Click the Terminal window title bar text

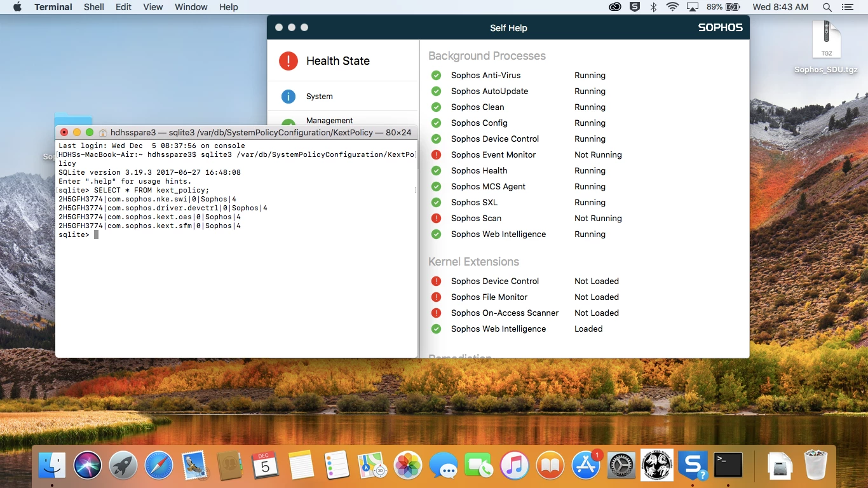coord(261,132)
